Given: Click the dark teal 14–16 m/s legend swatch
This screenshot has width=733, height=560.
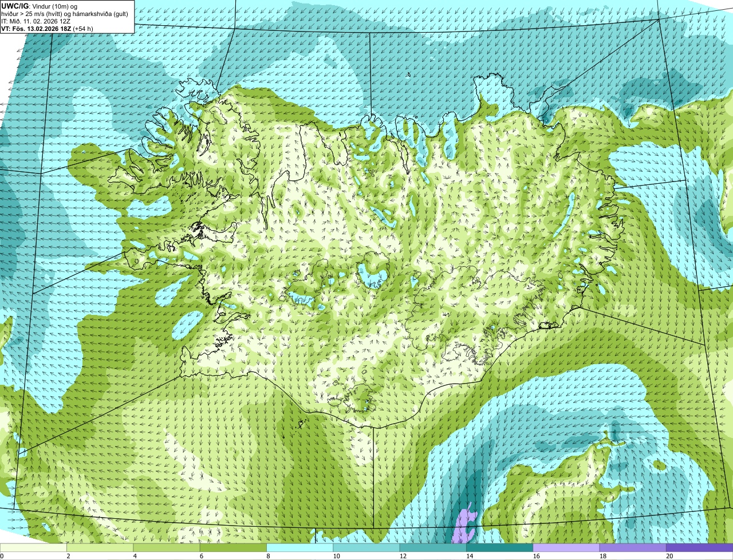Looking at the screenshot, I should pos(500,547).
